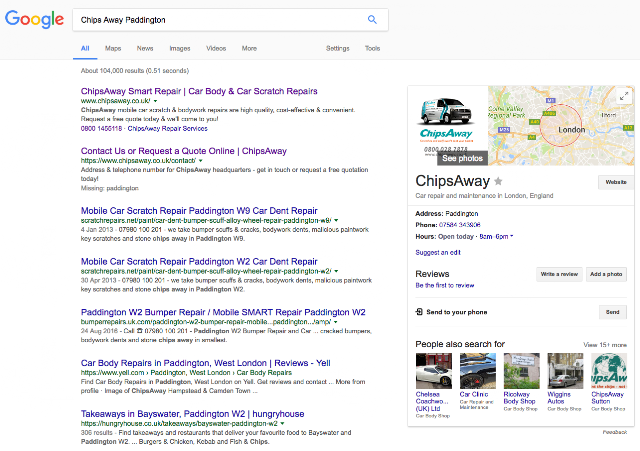
Task: Open See photos on the ChipsAway van image
Action: pos(462,158)
